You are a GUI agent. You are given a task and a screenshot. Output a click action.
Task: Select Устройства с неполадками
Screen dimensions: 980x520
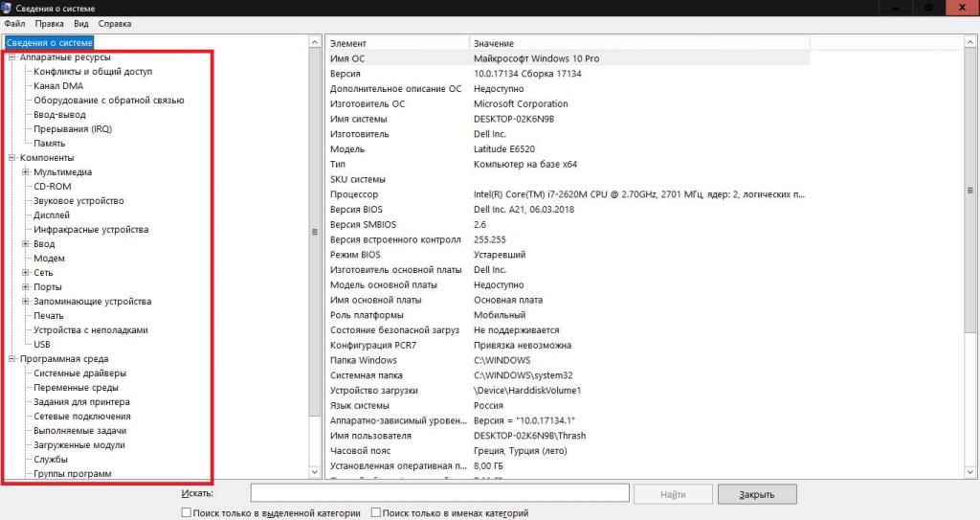[x=91, y=330]
